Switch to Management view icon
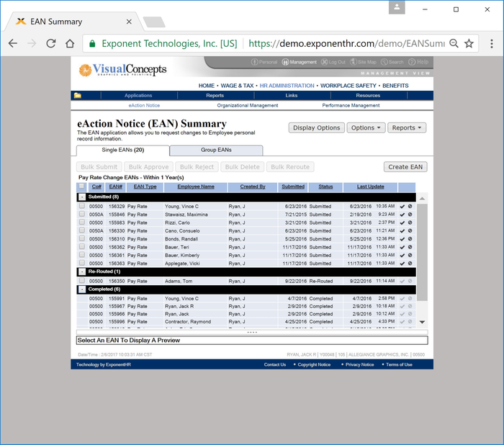The width and height of the screenshot is (504, 445). (x=285, y=62)
